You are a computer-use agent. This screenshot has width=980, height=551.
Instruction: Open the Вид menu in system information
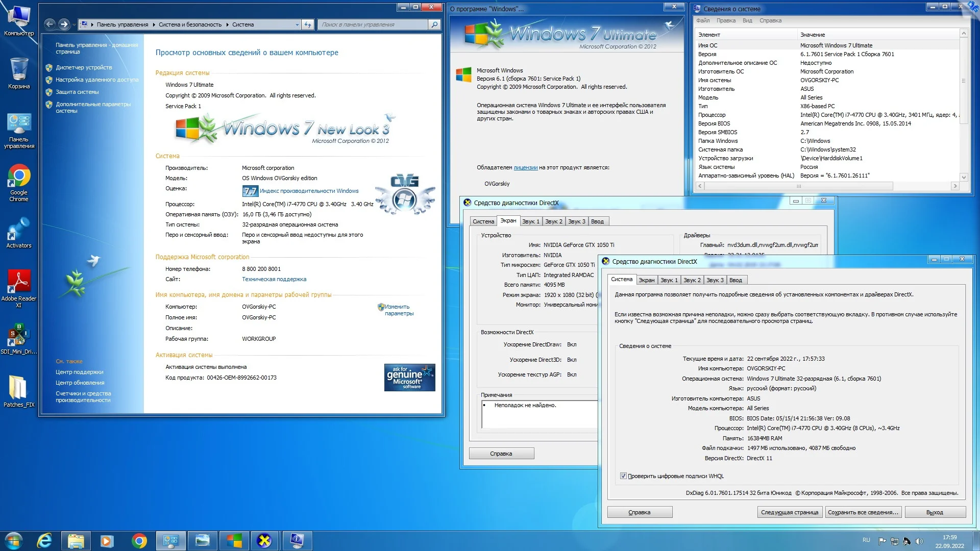pyautogui.click(x=747, y=21)
